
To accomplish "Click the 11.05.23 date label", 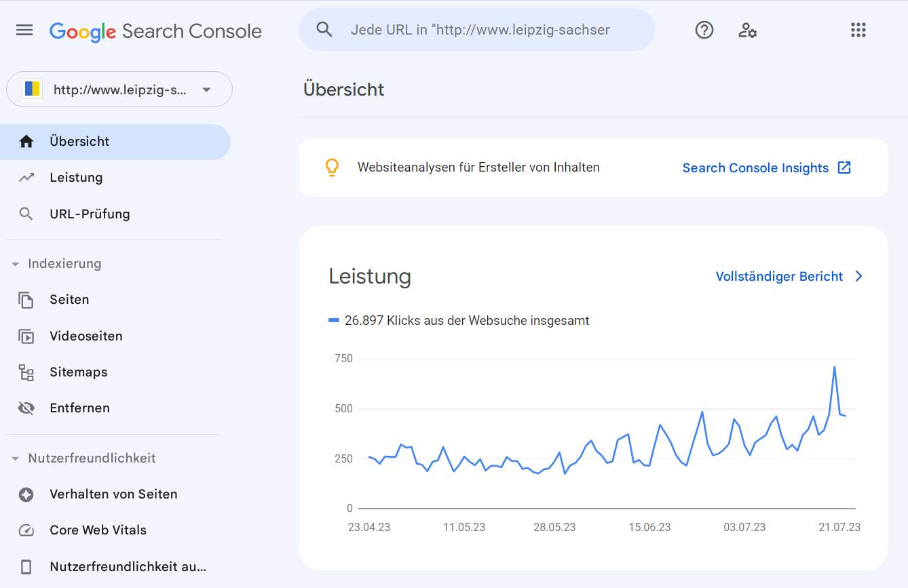I will [464, 527].
